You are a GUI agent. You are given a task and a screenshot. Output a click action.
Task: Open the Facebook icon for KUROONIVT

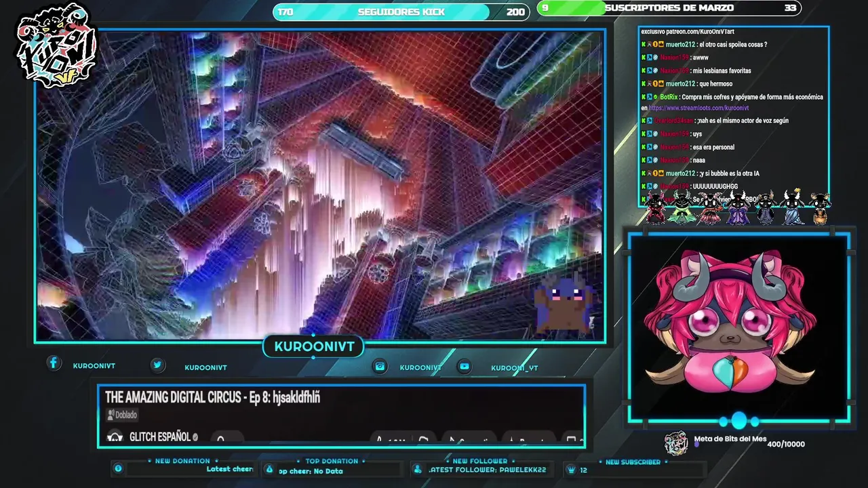(x=54, y=363)
